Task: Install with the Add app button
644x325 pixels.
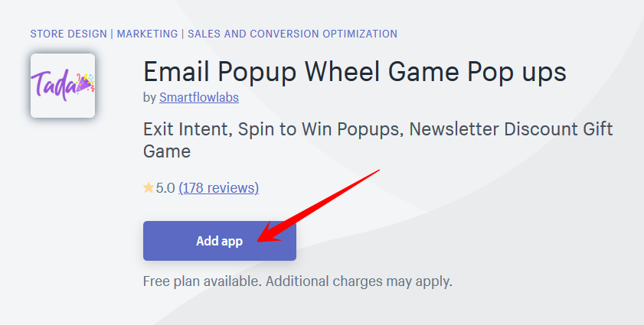Action: 220,241
